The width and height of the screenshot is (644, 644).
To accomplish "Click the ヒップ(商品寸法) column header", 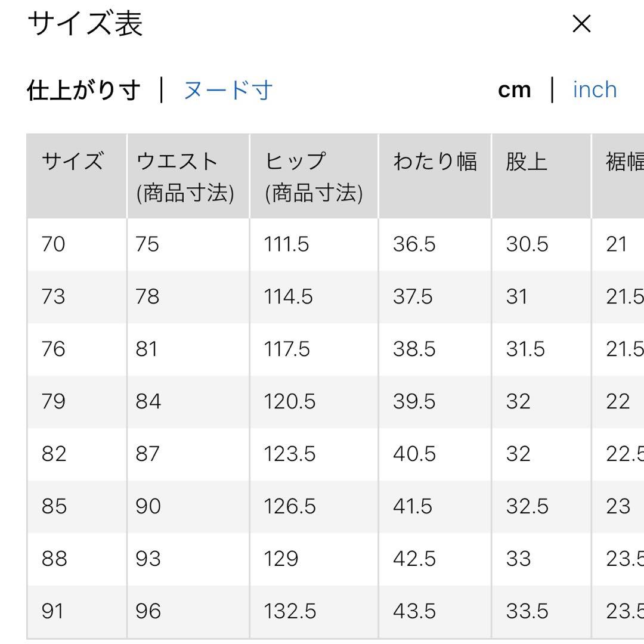I will point(314,176).
